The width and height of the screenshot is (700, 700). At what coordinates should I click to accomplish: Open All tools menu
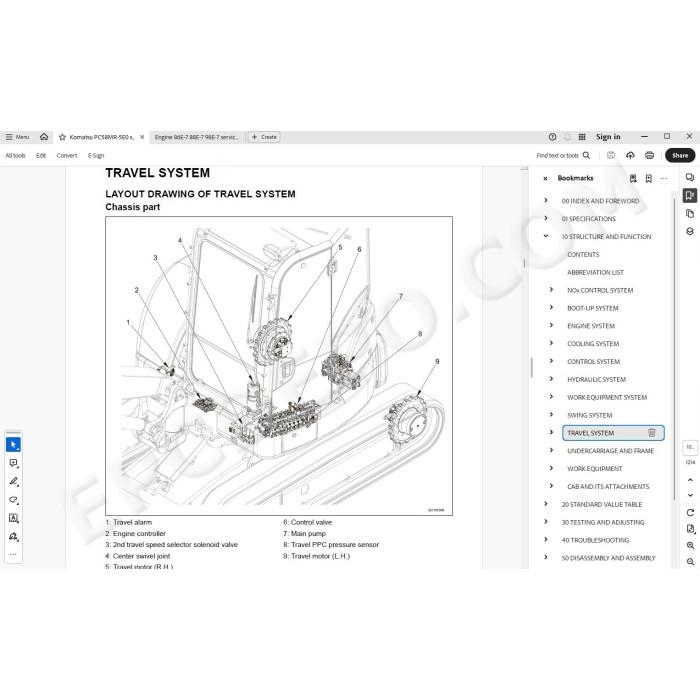coord(15,155)
